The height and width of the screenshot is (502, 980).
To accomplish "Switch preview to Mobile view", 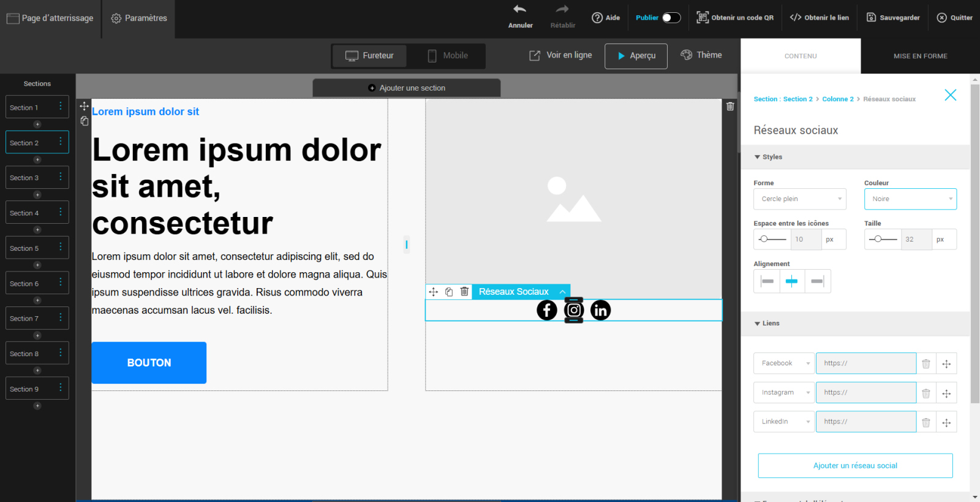I will [448, 56].
